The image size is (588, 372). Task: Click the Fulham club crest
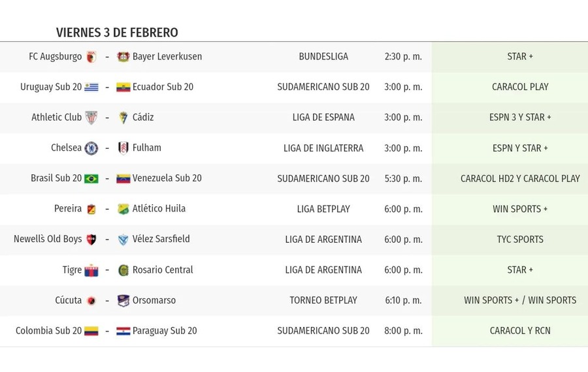point(123,148)
